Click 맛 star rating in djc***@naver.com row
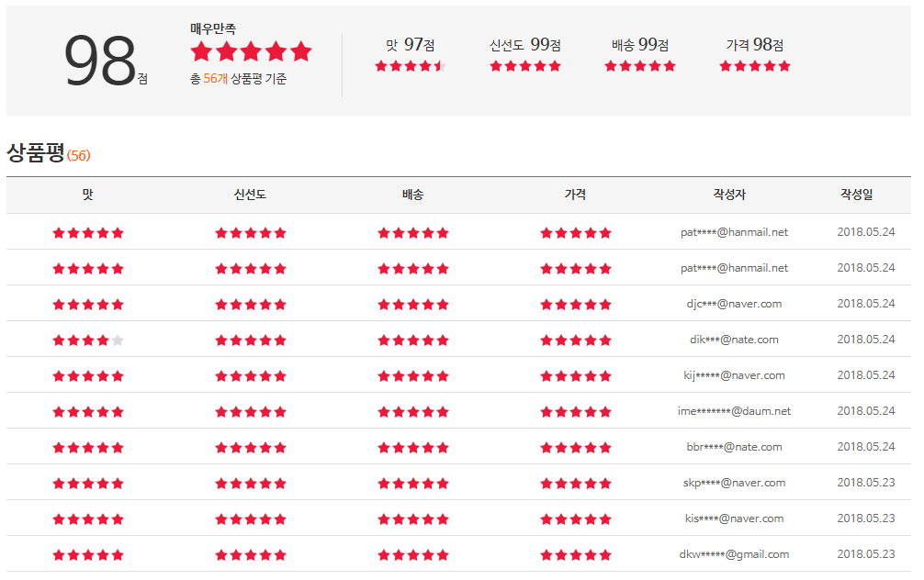The width and height of the screenshot is (924, 580). tap(88, 305)
